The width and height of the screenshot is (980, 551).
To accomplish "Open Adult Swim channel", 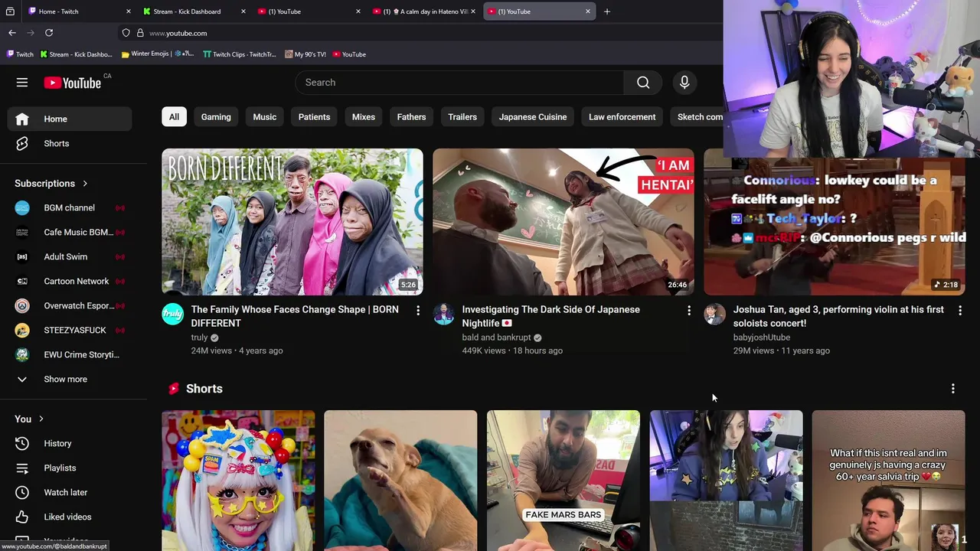I will tap(70, 256).
